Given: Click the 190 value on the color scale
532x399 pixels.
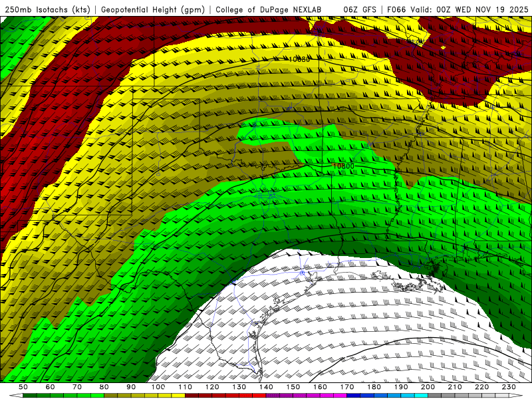Looking at the screenshot, I should click(401, 387).
